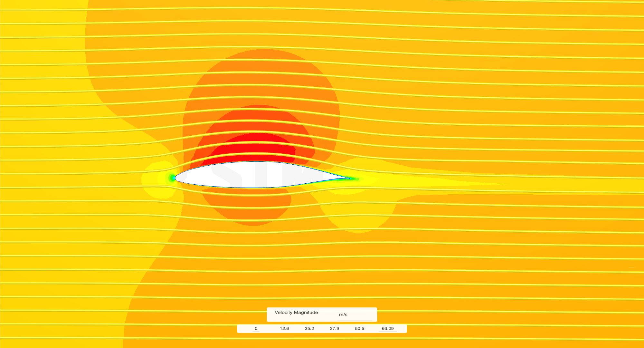Click the 50.5 scale tick value
This screenshot has height=348, width=644.
point(360,329)
